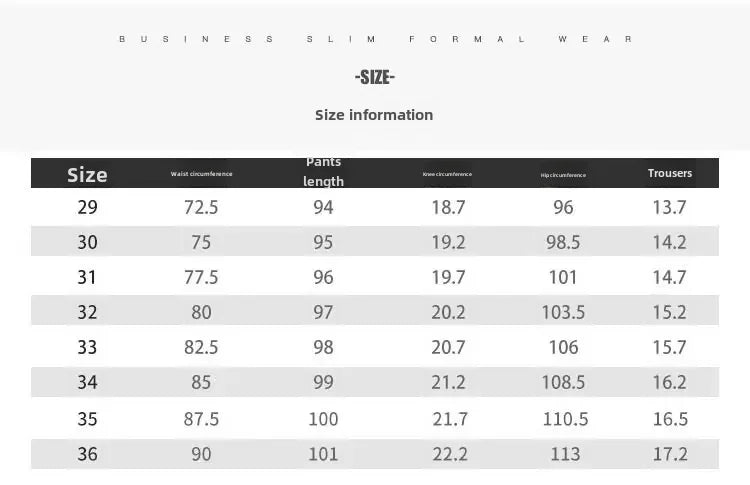Select the Trousers column header

[669, 173]
